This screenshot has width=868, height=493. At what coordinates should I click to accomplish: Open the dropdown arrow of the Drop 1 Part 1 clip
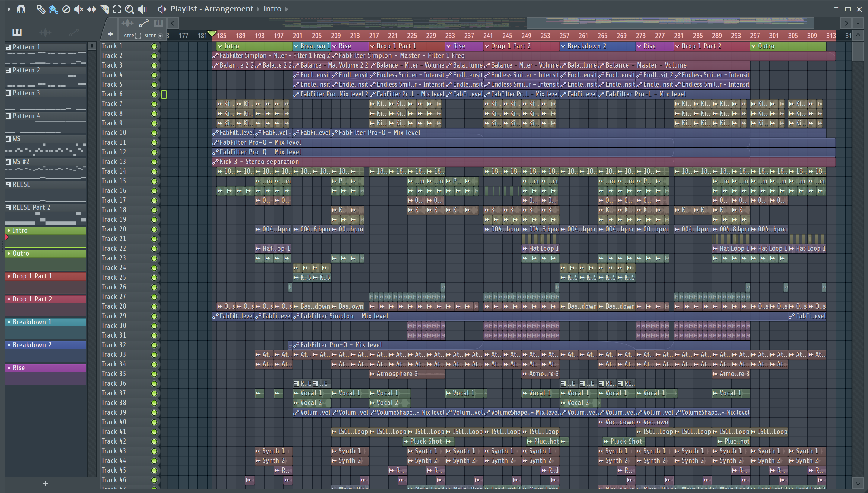point(373,46)
